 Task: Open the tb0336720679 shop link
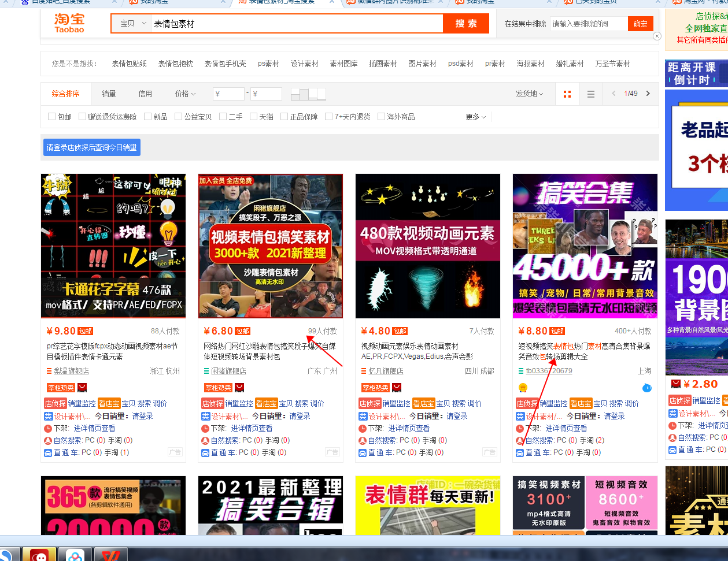(x=549, y=371)
